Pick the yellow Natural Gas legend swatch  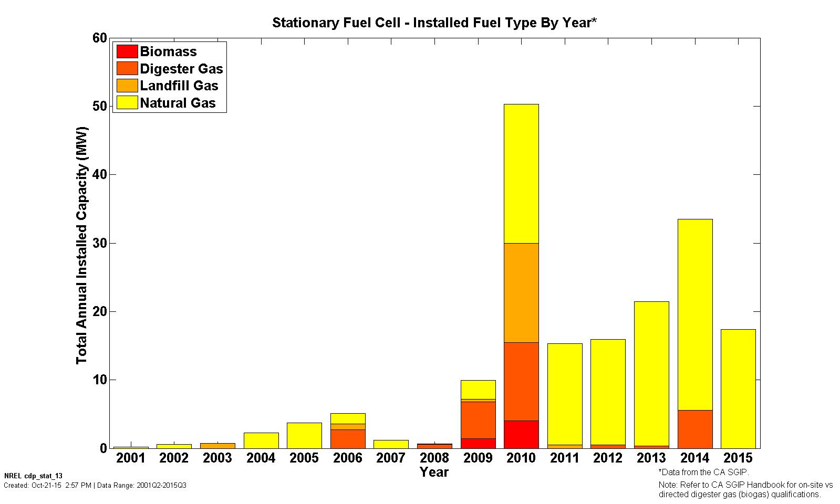tap(127, 103)
